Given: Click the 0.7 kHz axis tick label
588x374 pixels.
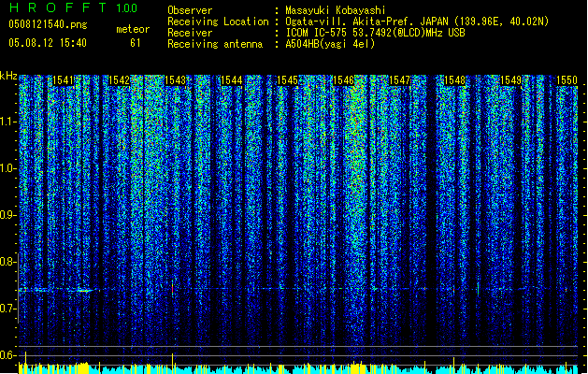Looking at the screenshot, I should click(8, 309).
